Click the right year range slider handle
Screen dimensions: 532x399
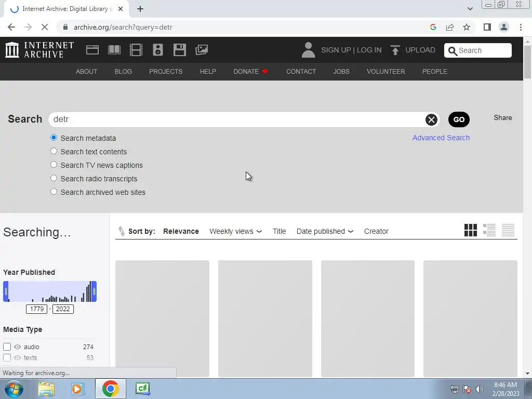94,291
